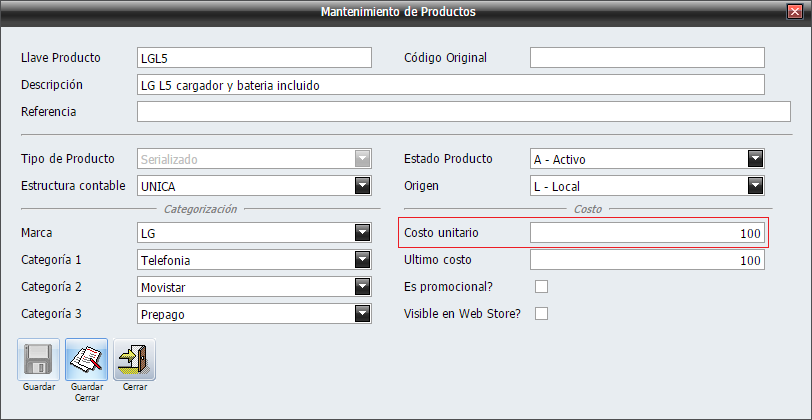Click the Tipo de Producto label
The height and width of the screenshot is (420, 812).
[x=68, y=158]
